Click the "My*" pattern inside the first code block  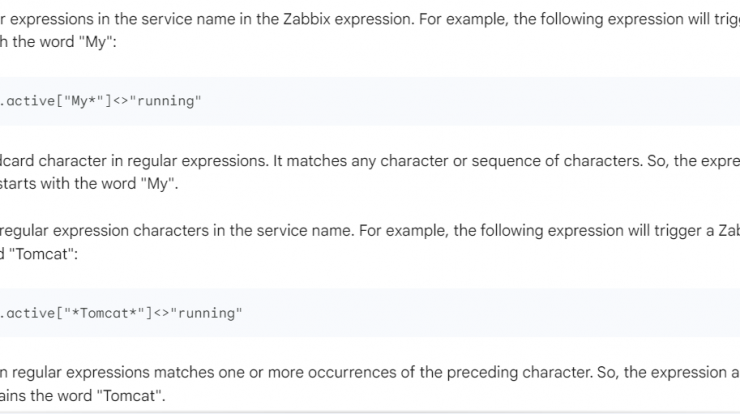point(84,101)
